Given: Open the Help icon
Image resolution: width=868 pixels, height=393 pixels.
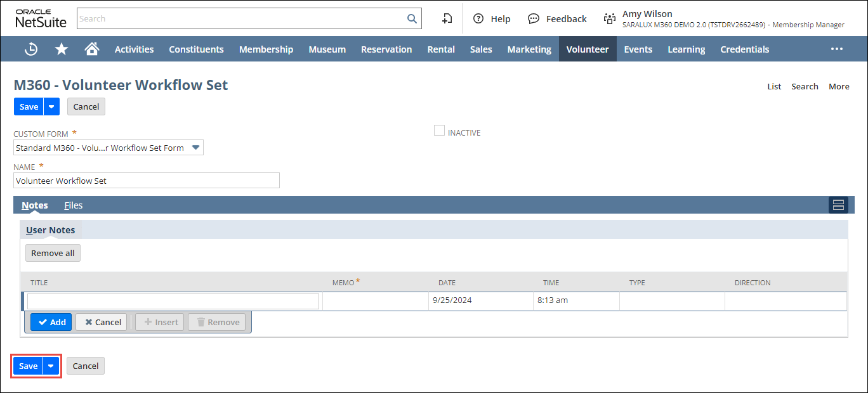Looking at the screenshot, I should tap(479, 19).
